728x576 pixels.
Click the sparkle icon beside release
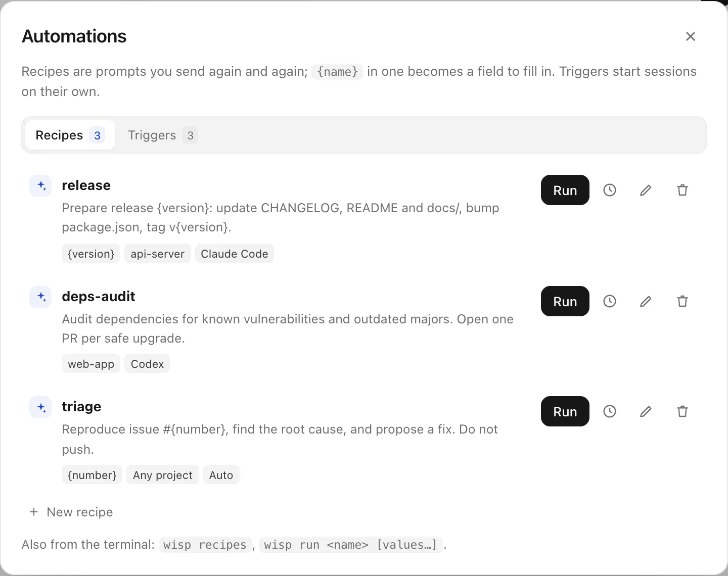40,186
